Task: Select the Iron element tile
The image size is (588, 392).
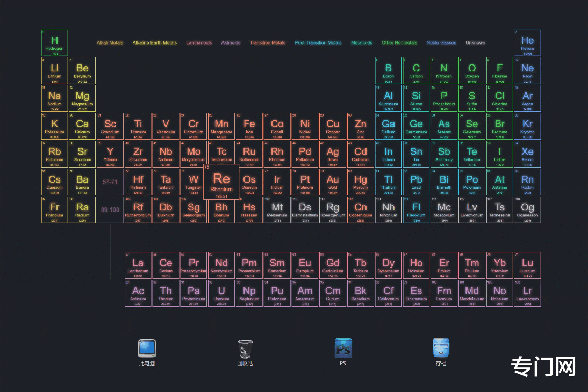Action: click(249, 126)
